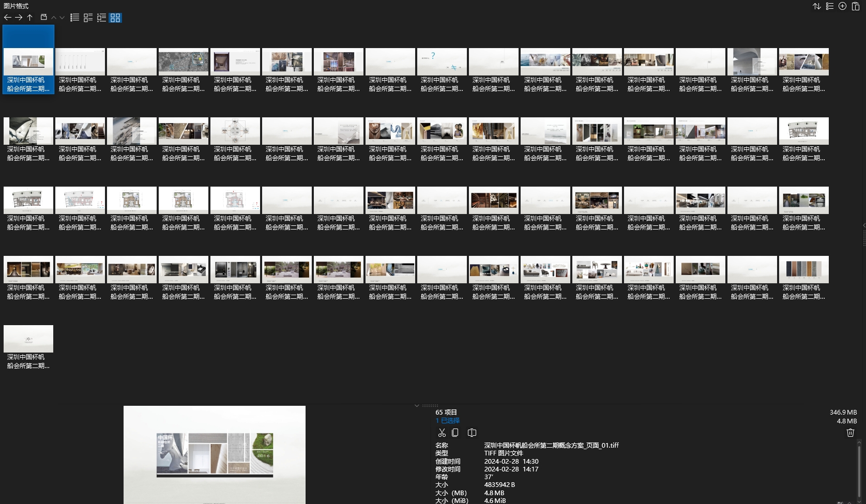This screenshot has height=504, width=866.
Task: Click the paste clipboard icon at top right
Action: click(x=856, y=6)
